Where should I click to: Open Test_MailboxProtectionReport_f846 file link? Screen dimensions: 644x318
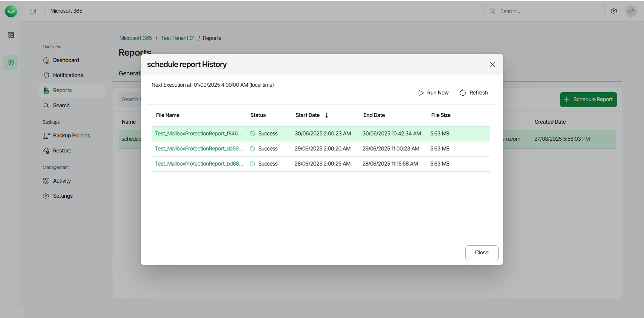click(x=198, y=134)
